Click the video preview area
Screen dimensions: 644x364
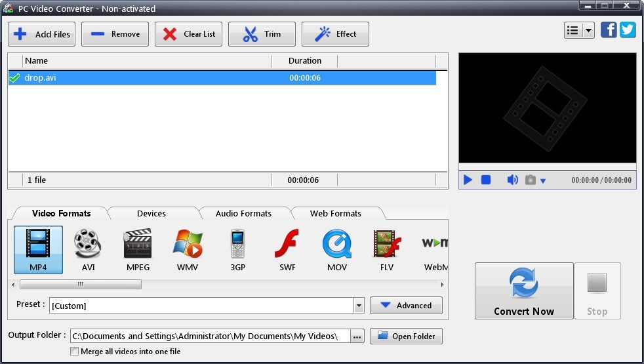(547, 108)
